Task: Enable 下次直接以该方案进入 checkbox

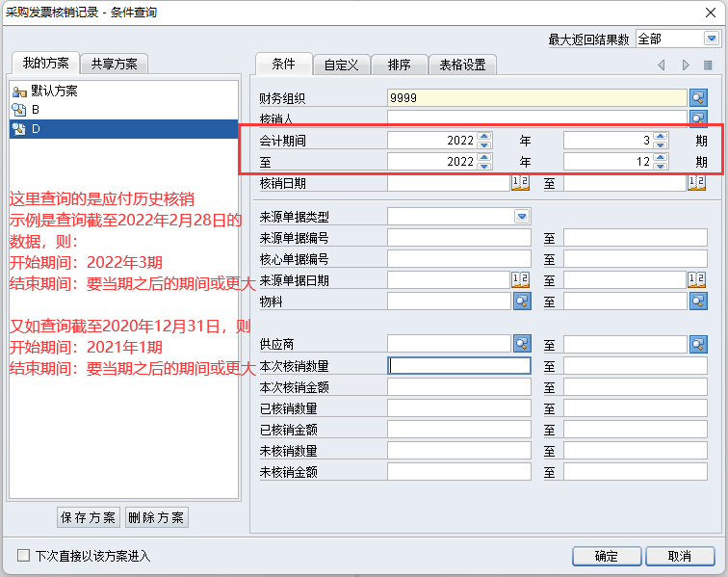Action: (x=24, y=556)
